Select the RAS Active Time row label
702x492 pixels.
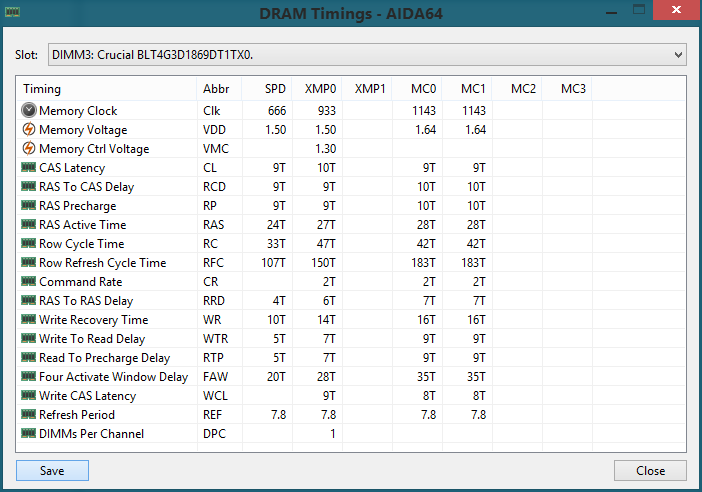pyautogui.click(x=82, y=225)
